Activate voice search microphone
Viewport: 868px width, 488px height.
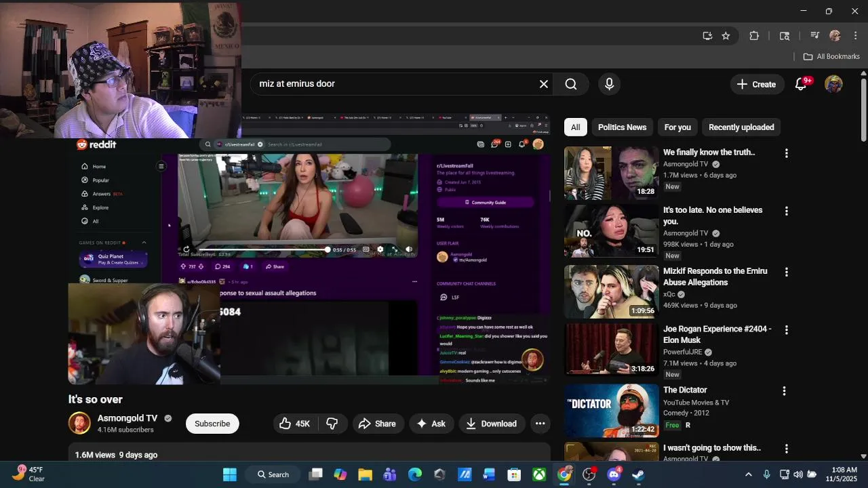pyautogui.click(x=609, y=84)
